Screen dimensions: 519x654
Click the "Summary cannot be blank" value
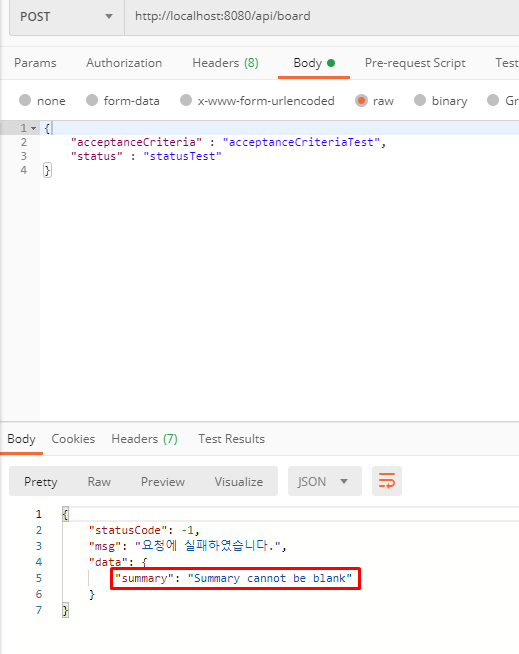(x=270, y=579)
